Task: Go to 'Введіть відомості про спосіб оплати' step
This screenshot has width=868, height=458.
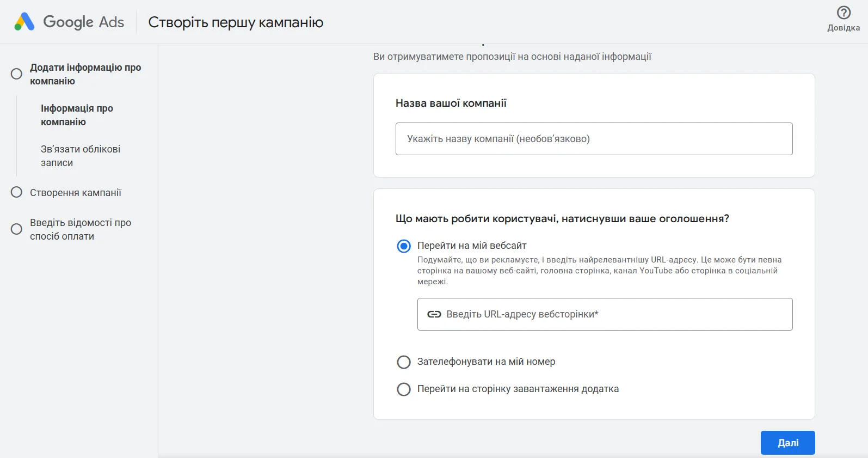Action: (x=81, y=229)
